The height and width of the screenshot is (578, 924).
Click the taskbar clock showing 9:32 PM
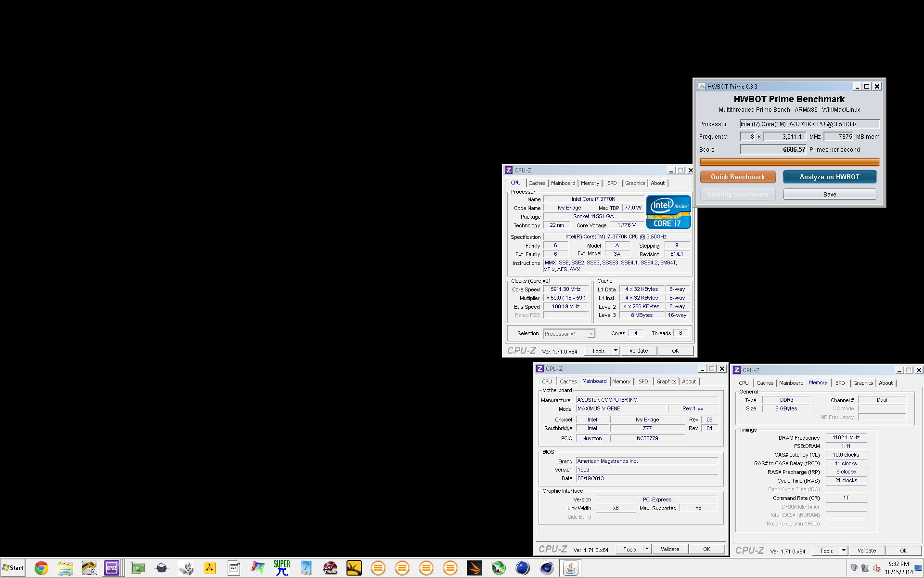click(898, 568)
